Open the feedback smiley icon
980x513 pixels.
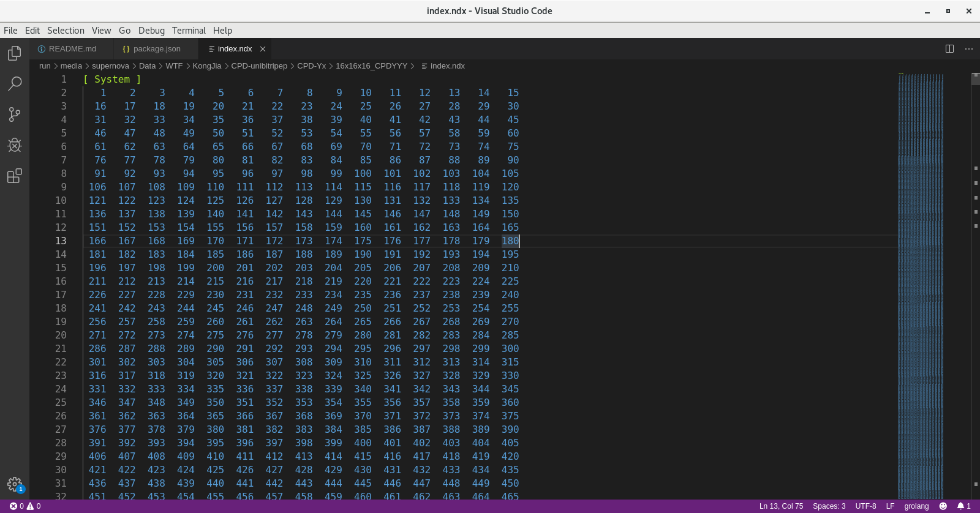pos(943,506)
